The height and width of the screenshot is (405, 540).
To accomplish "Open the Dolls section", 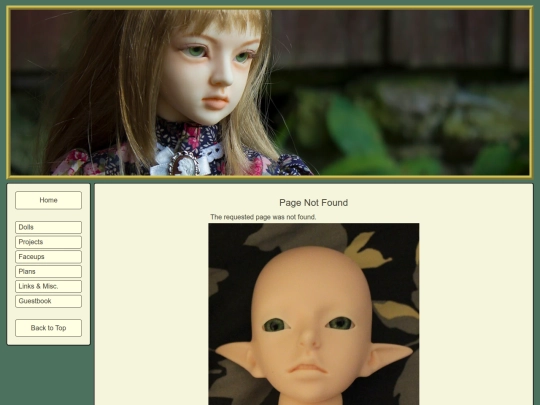I will pos(48,227).
